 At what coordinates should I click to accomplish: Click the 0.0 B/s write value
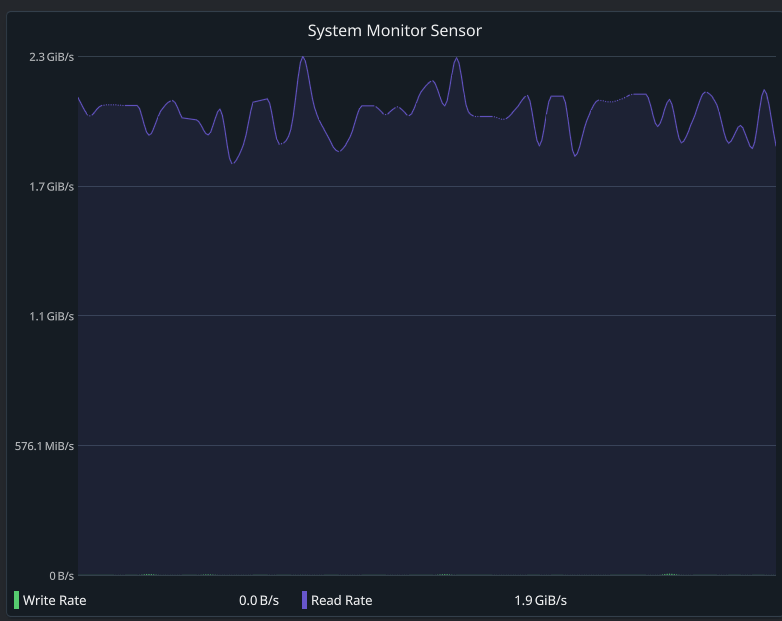(x=259, y=600)
